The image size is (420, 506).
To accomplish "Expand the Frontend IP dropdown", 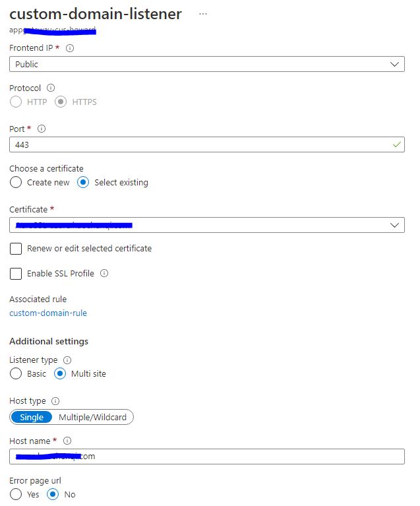I will coord(206,64).
